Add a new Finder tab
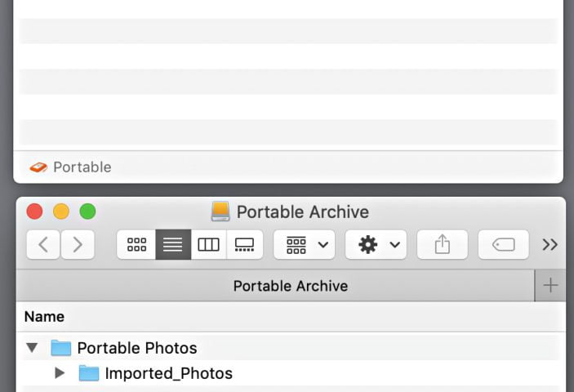The image size is (574, 392). click(550, 285)
